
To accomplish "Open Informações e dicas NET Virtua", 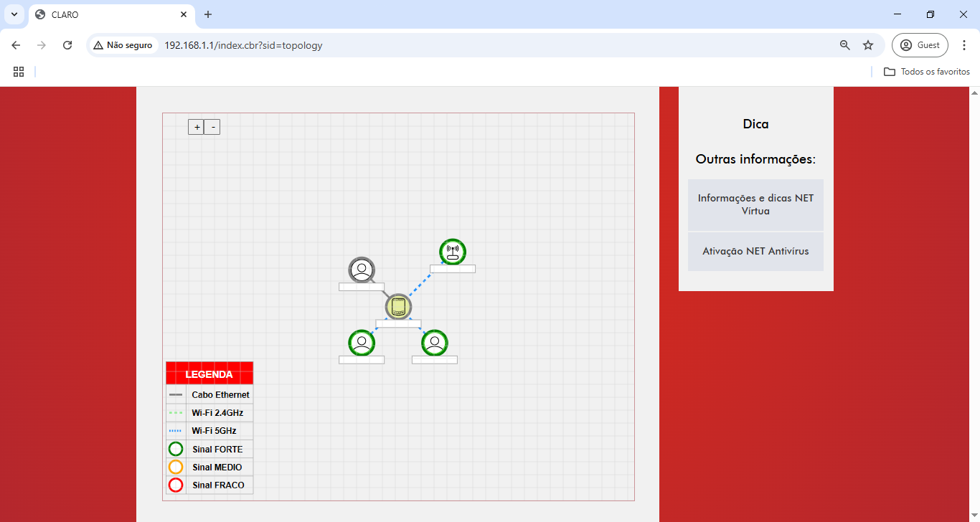I will point(755,204).
